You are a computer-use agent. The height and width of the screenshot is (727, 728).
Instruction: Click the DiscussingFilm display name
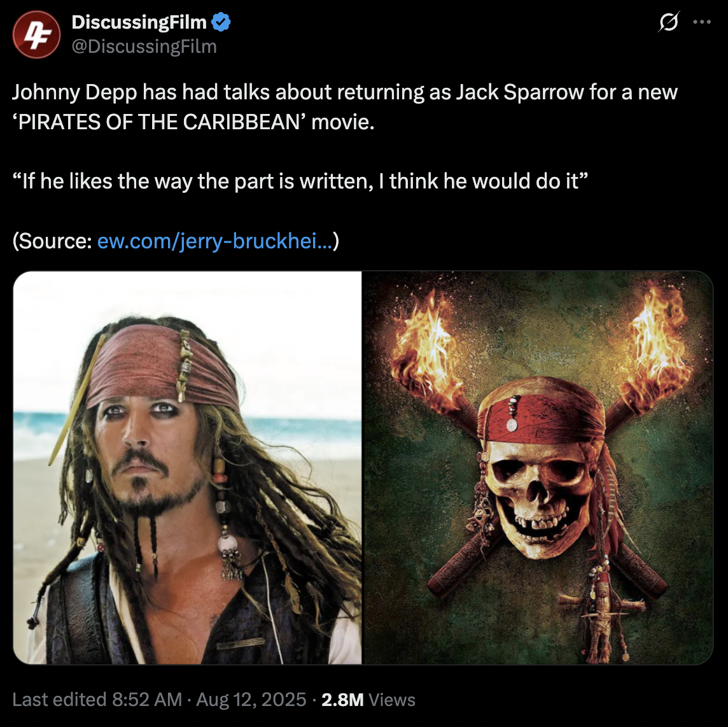click(x=139, y=22)
